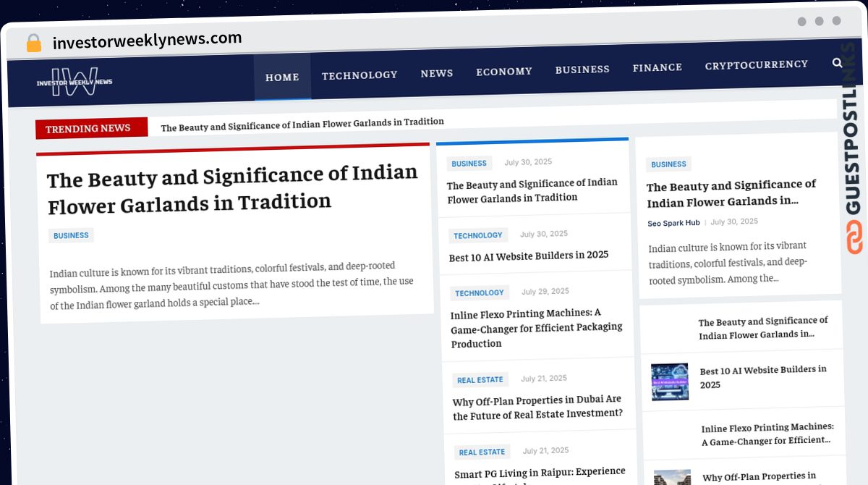
Task: Click the AI Website Builders thumbnail image
Action: tap(670, 381)
